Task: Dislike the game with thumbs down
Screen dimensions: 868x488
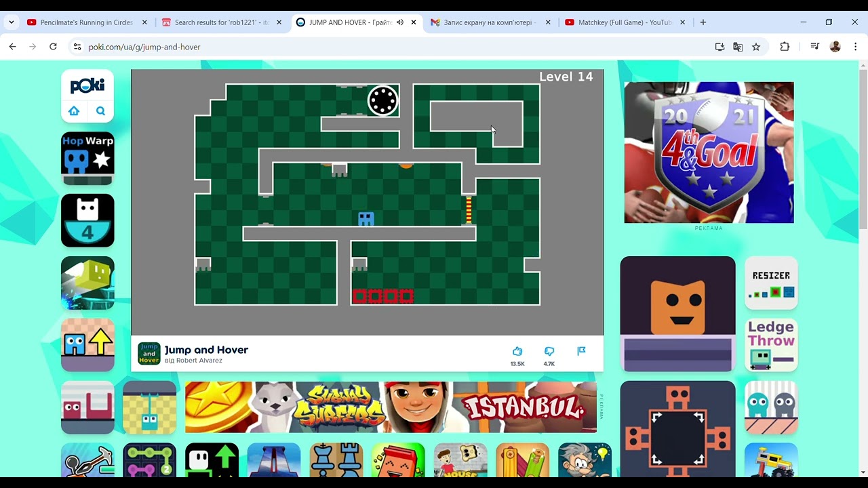Action: pos(549,351)
